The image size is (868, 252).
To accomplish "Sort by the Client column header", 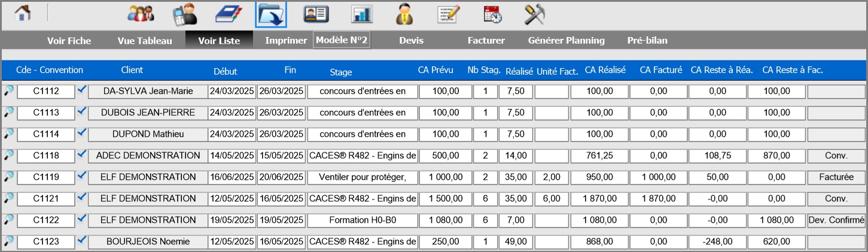I will click(x=132, y=70).
